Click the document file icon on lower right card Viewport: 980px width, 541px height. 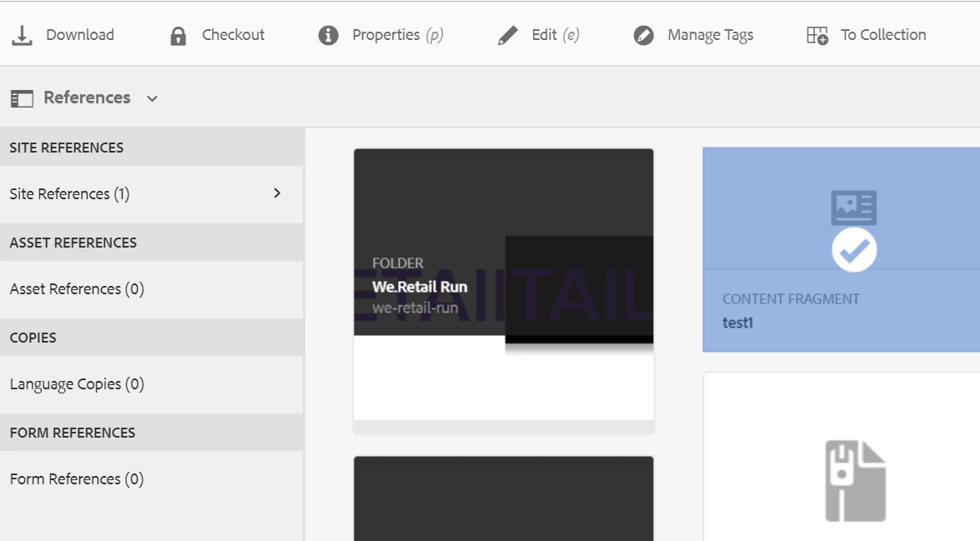pos(856,481)
